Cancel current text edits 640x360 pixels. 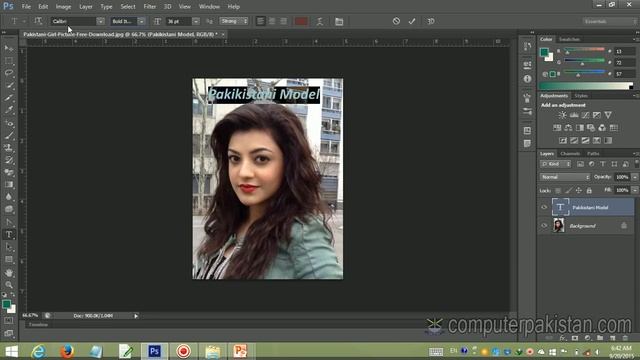point(396,21)
